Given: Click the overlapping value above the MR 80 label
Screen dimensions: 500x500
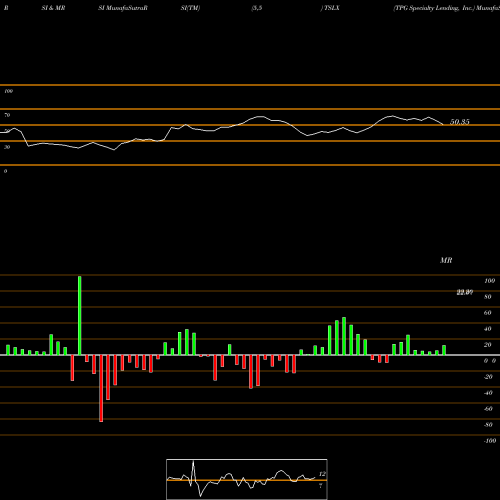Looking at the screenshot, I should pyautogui.click(x=465, y=292).
